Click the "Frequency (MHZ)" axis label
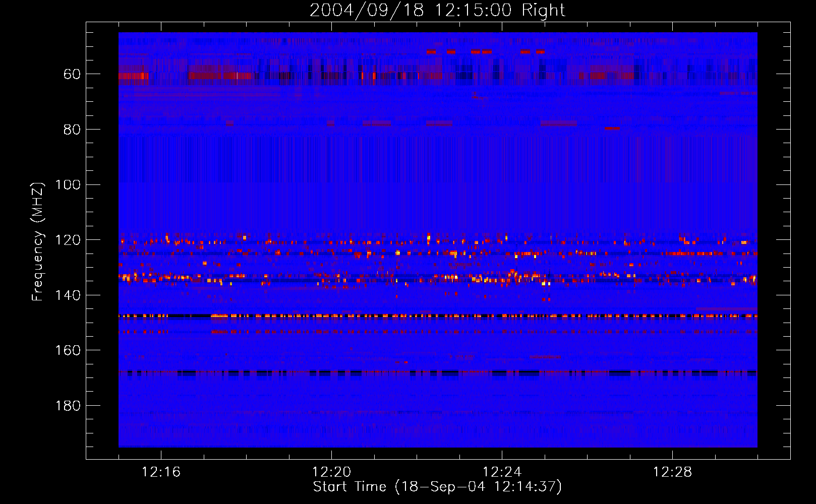The width and height of the screenshot is (816, 504). point(38,241)
